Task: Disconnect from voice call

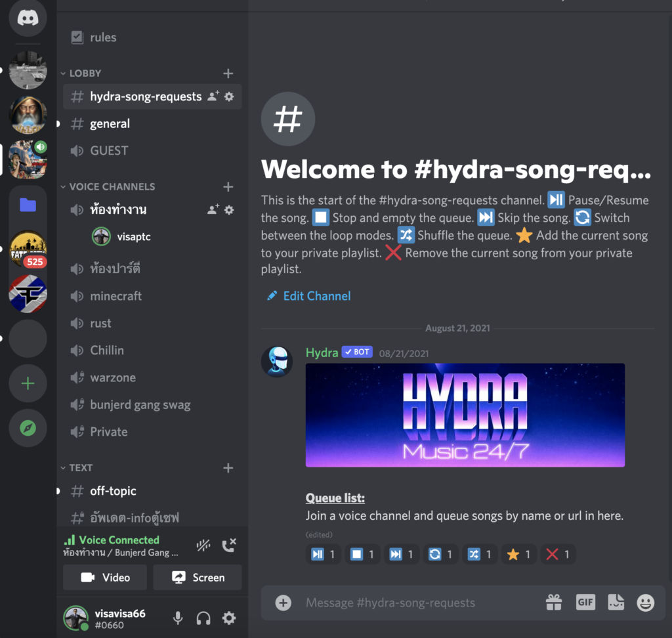Action: 229,545
